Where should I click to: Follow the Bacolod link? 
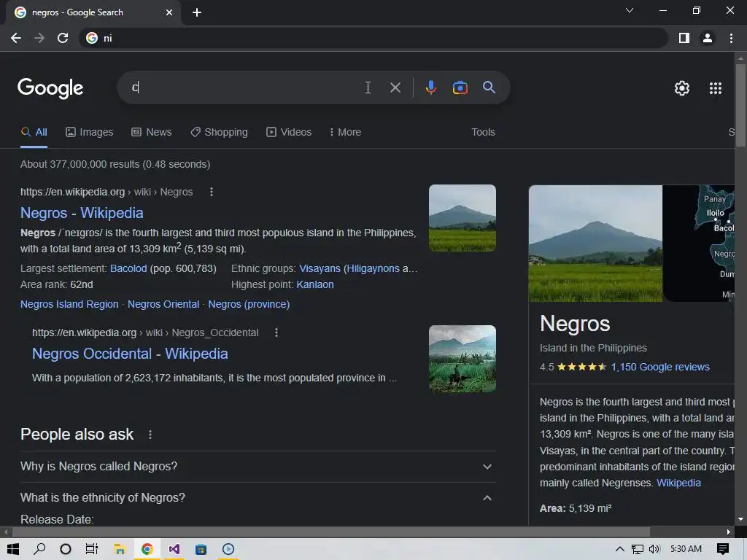[128, 268]
